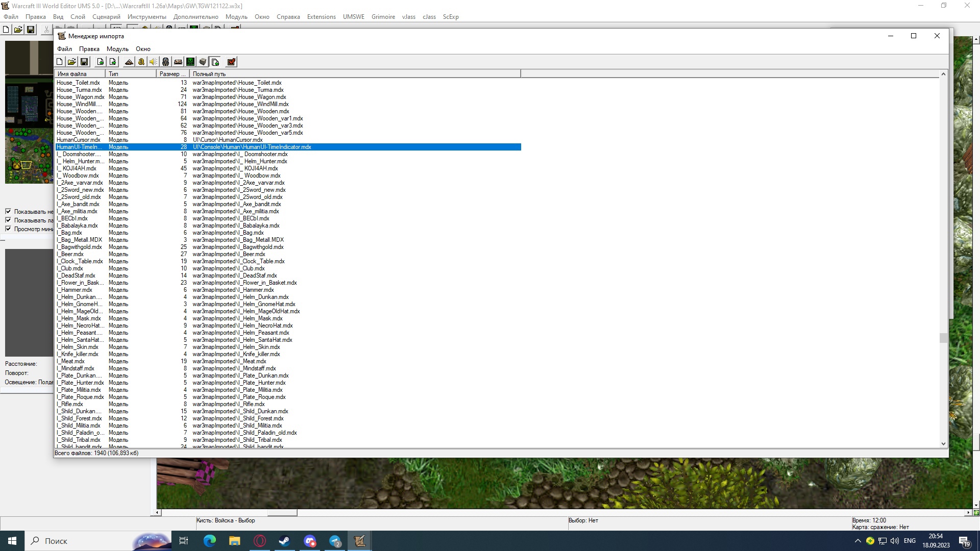Click the active Import Manager toolbar icon
Viewport: 980px width, 551px height.
point(215,62)
